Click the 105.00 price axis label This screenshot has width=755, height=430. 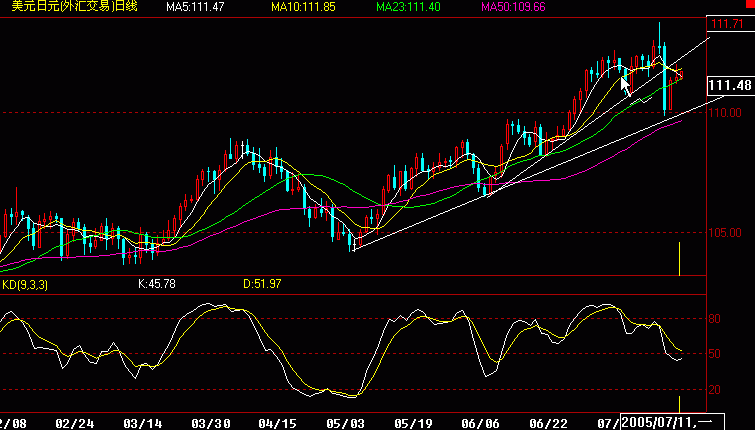click(725, 233)
